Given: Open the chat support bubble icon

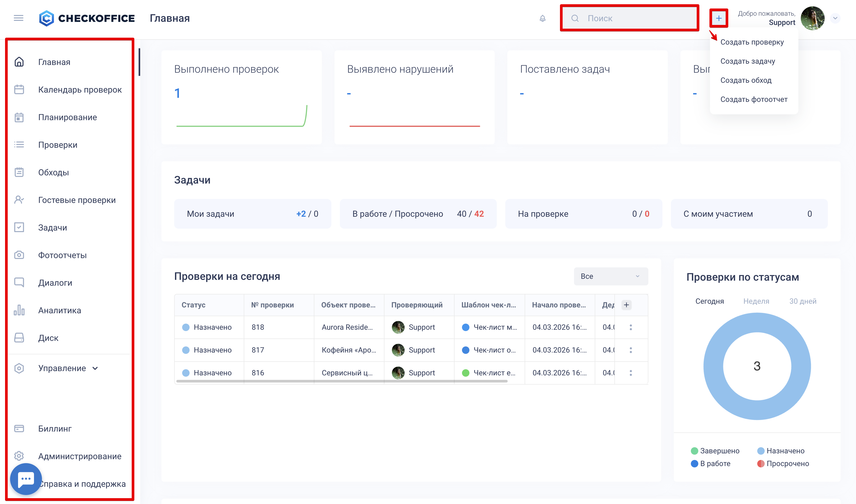Looking at the screenshot, I should (x=26, y=479).
